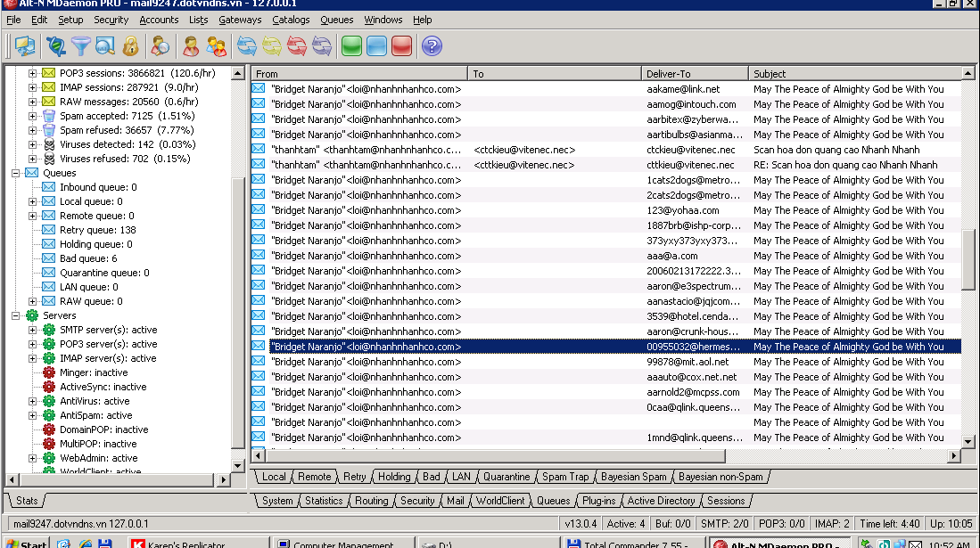Screen dimensions: 980x548
Task: Switch to the Spam Trap tab
Action: pos(565,477)
